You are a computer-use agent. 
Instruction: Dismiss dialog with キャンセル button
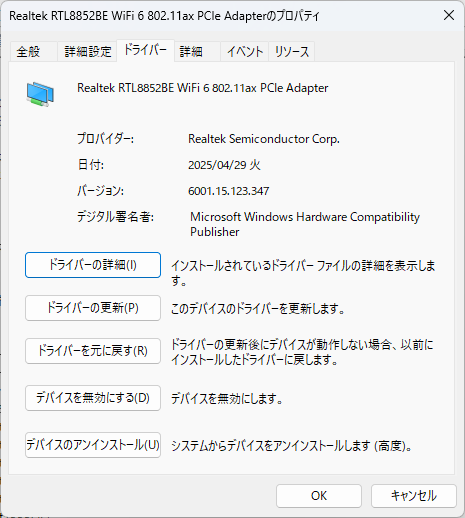414,496
